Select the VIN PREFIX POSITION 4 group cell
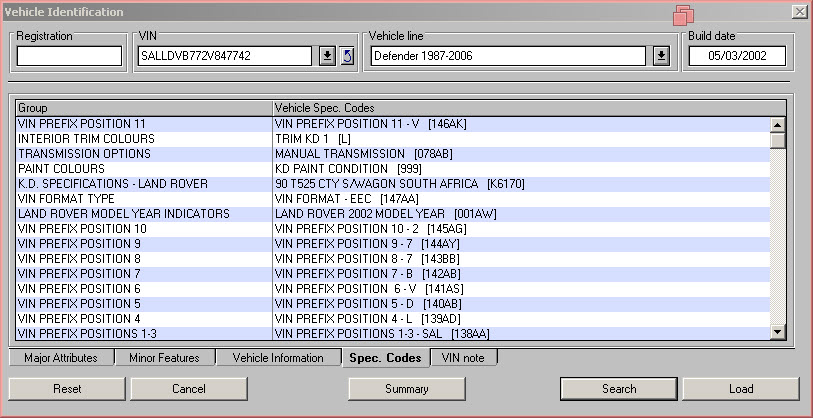Image resolution: width=813 pixels, height=418 pixels. pyautogui.click(x=144, y=319)
